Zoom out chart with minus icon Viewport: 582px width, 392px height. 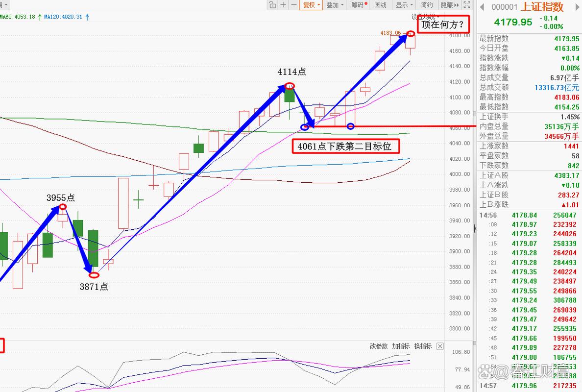pyautogui.click(x=293, y=5)
